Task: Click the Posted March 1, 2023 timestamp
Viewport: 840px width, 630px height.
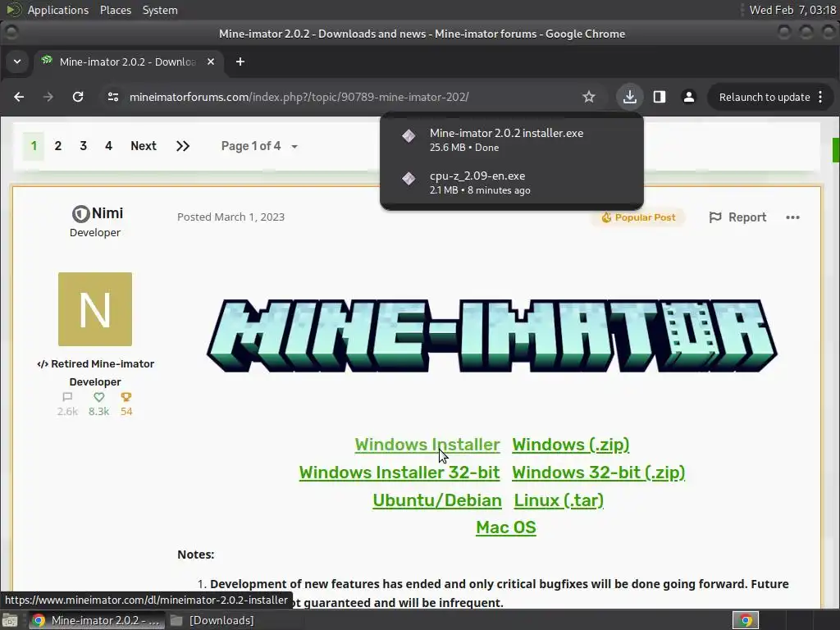Action: [231, 217]
